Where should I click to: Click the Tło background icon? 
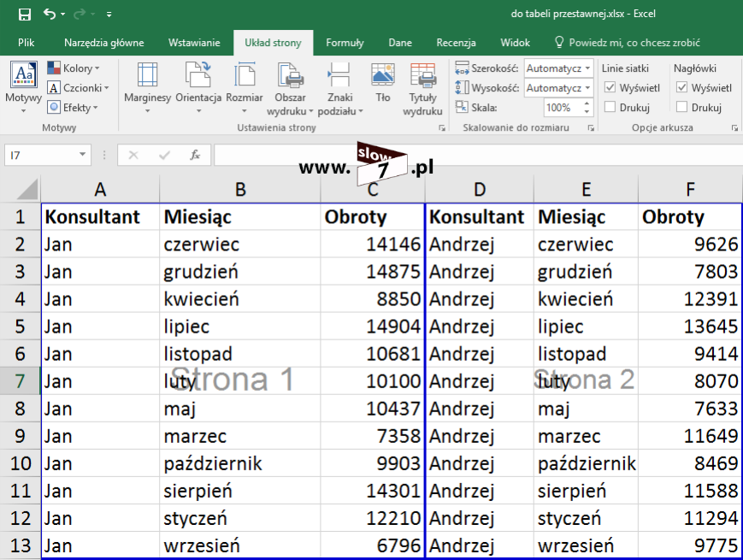point(383,75)
